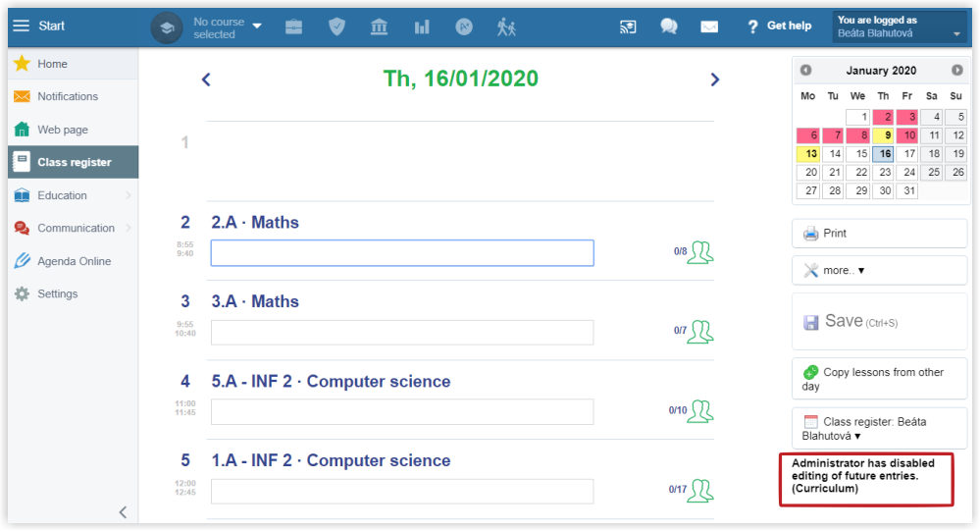Click attendance icon for 2.A Maths lesson
Screen dimensions: 980x531
pyautogui.click(x=699, y=252)
